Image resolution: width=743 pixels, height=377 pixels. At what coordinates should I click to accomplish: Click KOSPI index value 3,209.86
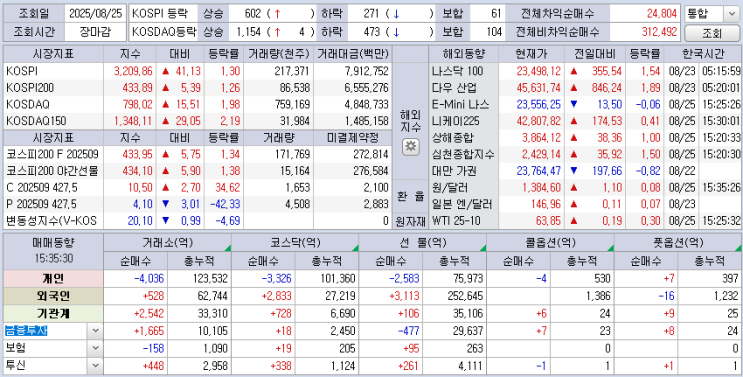(x=133, y=72)
